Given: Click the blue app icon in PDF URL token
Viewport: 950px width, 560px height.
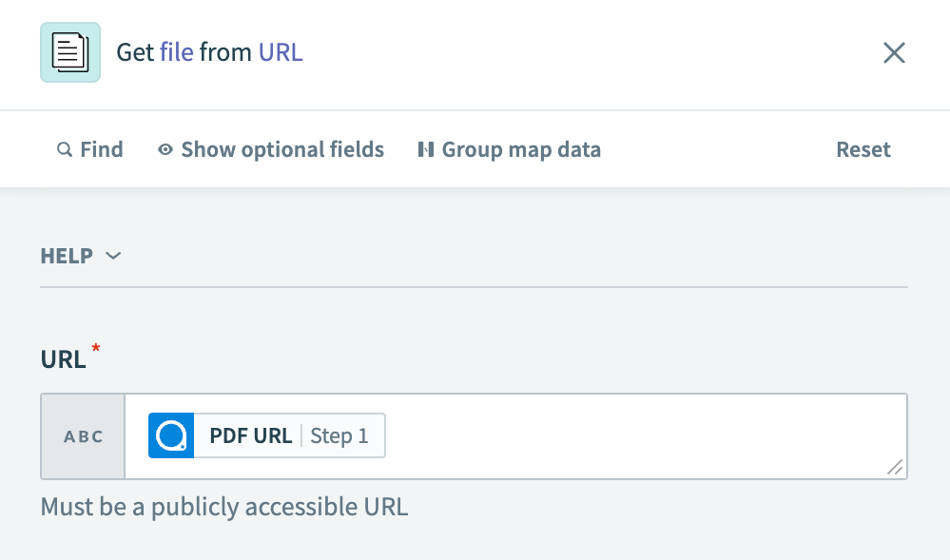Looking at the screenshot, I should pyautogui.click(x=169, y=435).
